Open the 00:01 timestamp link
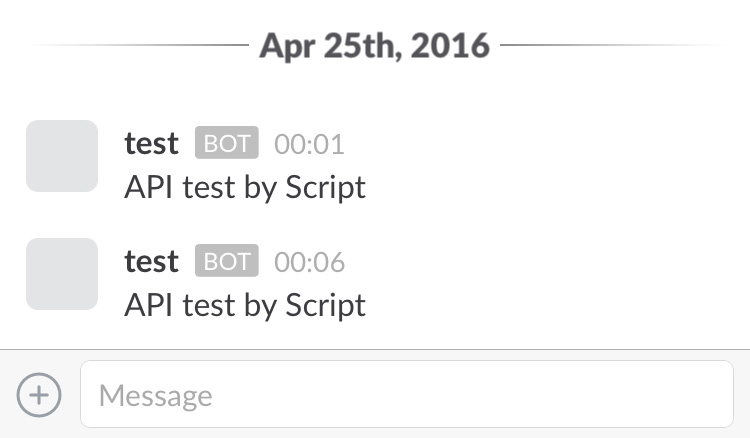 coord(309,144)
